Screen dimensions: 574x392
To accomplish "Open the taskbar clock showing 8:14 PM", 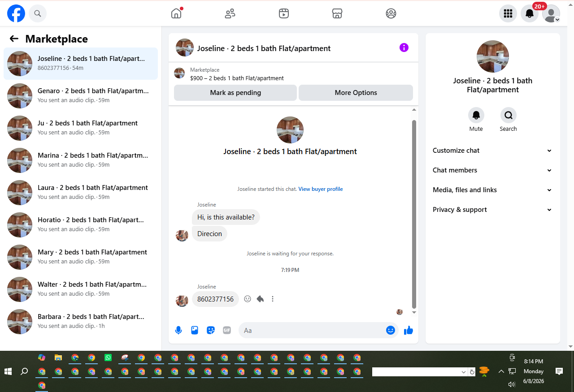I will pyautogui.click(x=534, y=371).
